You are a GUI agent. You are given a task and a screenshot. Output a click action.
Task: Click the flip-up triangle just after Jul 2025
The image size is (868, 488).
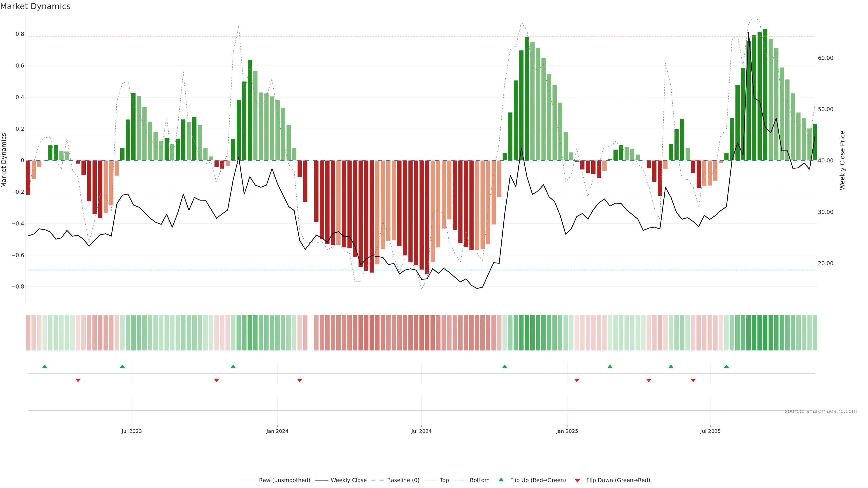click(x=726, y=366)
